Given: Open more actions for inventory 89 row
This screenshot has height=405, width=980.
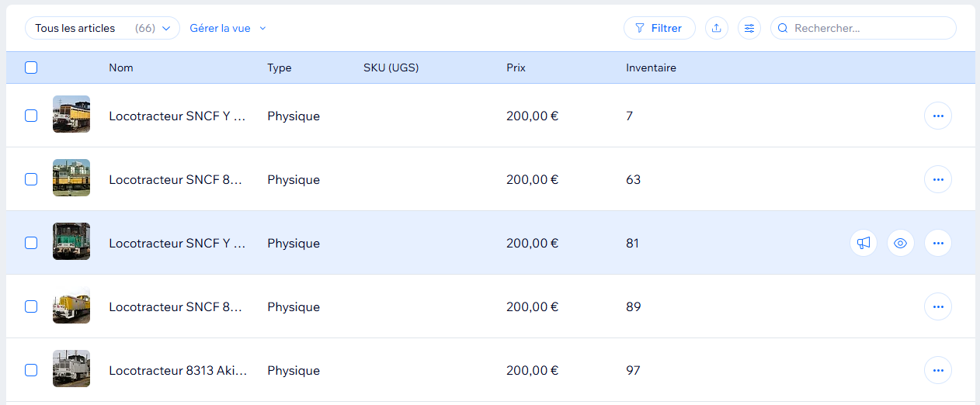Looking at the screenshot, I should click(x=938, y=306).
